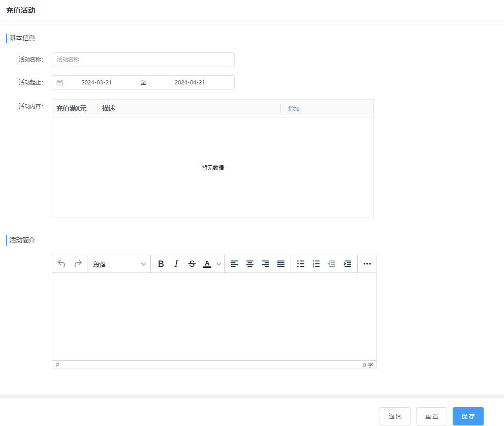This screenshot has width=504, height=426.
Task: Click the 增加 link in table header
Action: click(x=294, y=109)
